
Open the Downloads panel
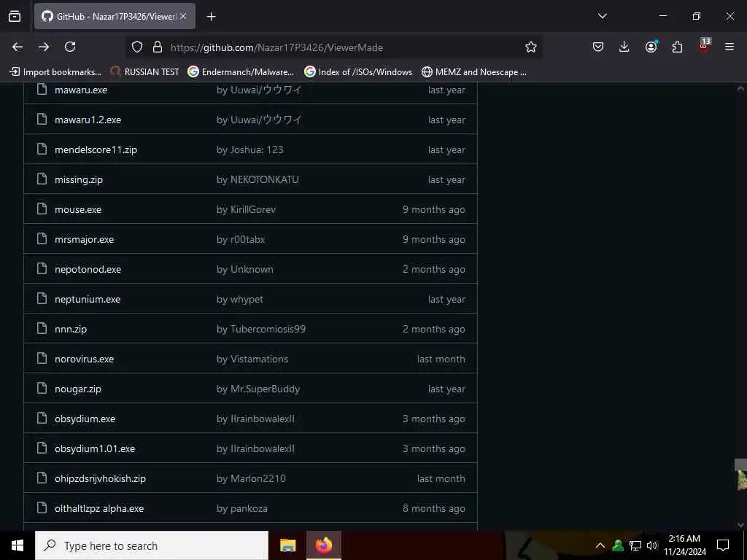624,47
